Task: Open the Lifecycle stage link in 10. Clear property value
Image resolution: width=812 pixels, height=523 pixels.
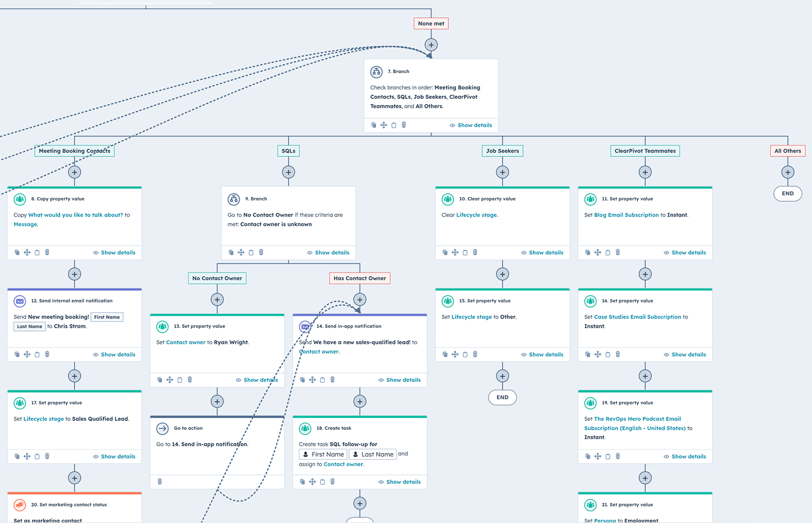Action: click(x=477, y=215)
